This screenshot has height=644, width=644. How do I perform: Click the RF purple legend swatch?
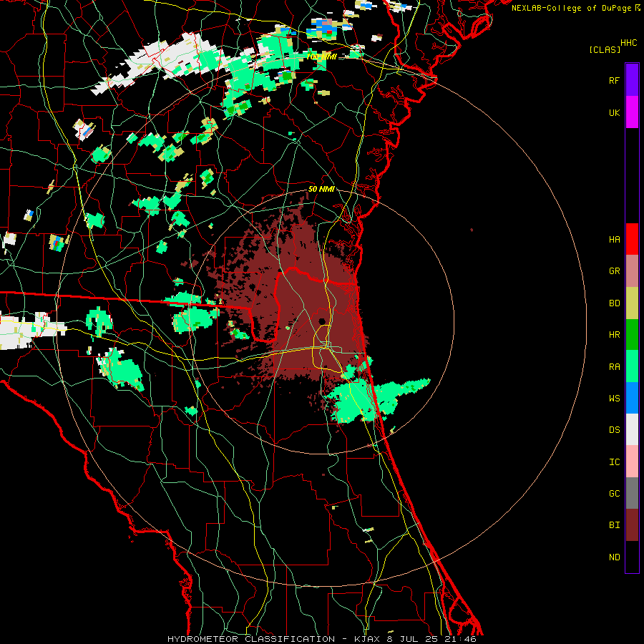point(632,80)
